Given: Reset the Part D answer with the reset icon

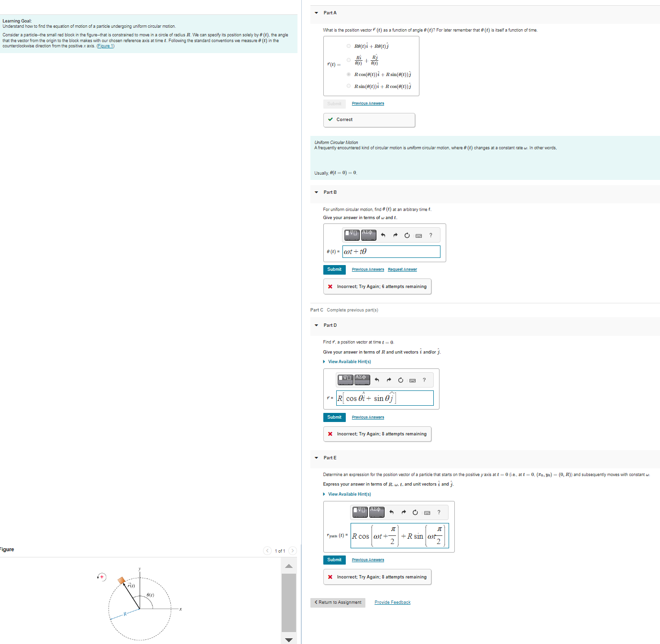Looking at the screenshot, I should coord(400,380).
